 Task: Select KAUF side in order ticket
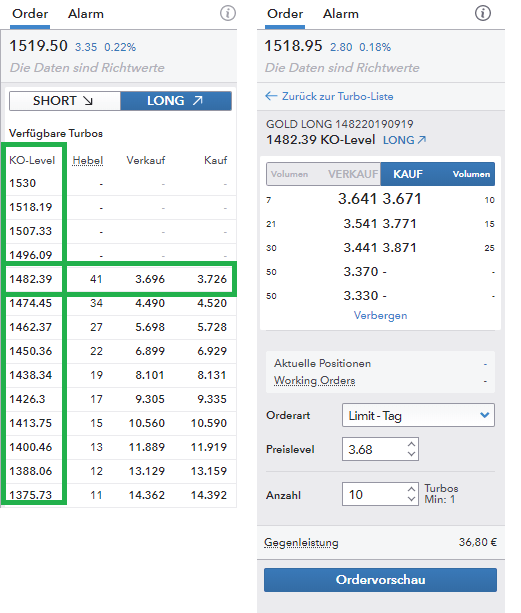(x=438, y=174)
